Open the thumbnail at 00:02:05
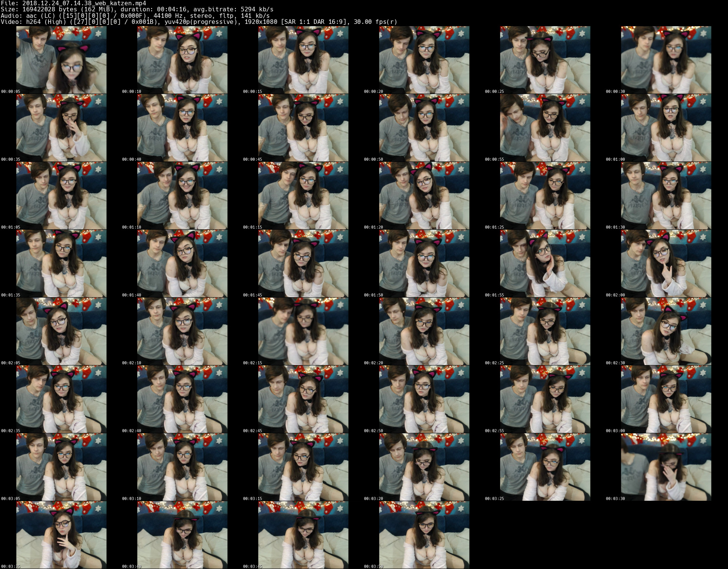 [61, 331]
